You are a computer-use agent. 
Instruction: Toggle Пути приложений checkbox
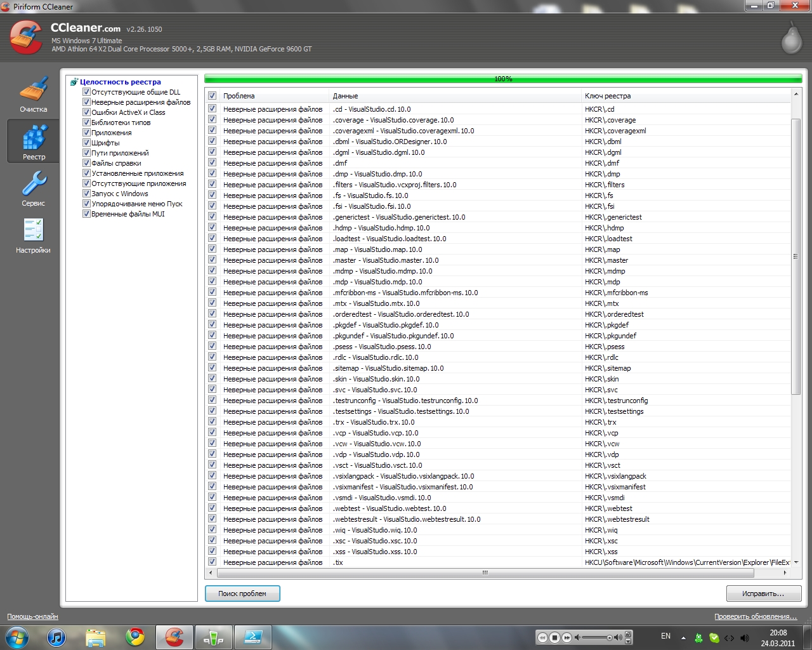coord(87,153)
